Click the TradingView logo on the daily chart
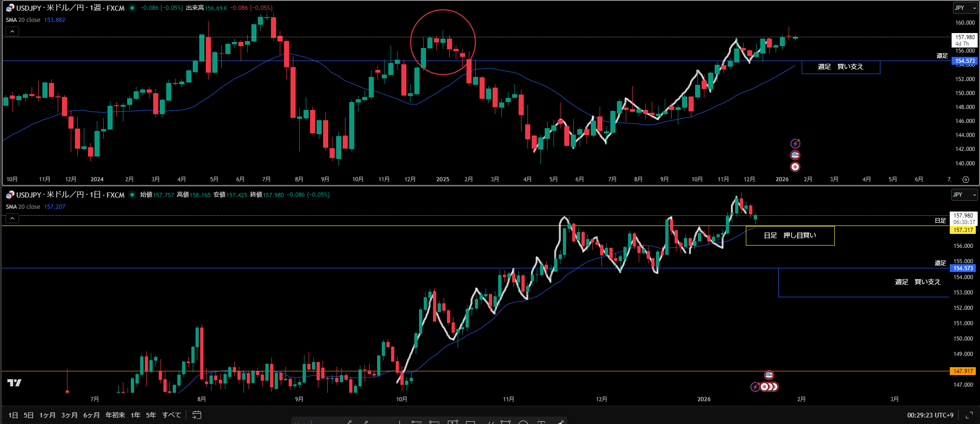980x424 pixels. click(14, 383)
